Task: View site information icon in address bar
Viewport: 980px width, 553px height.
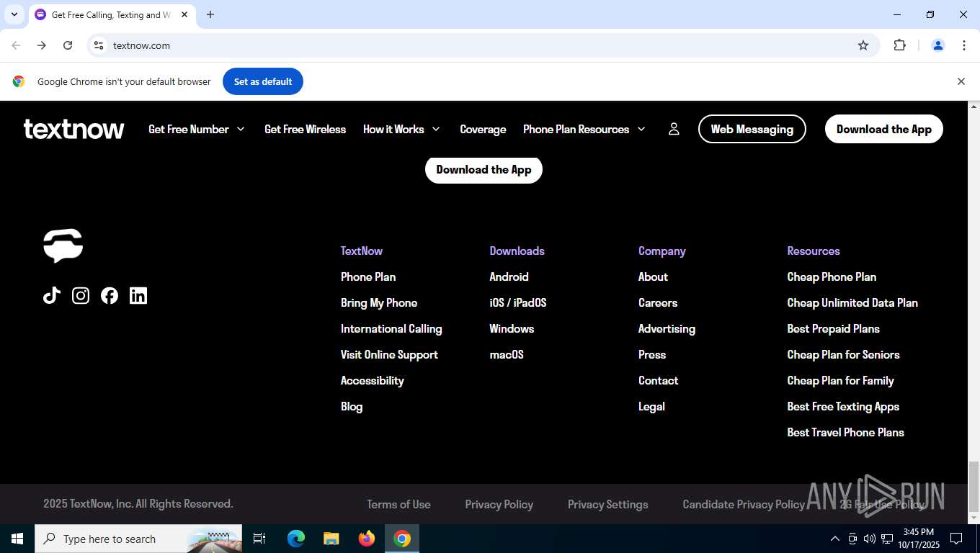Action: 99,45
